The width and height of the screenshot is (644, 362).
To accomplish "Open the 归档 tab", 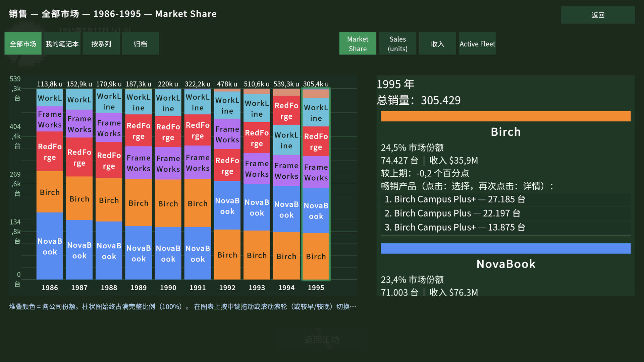I will coord(140,44).
